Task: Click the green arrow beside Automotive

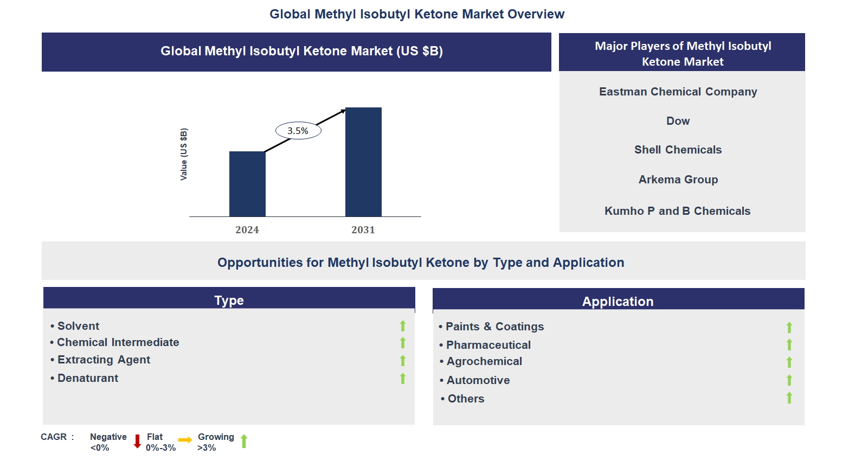Action: (789, 380)
